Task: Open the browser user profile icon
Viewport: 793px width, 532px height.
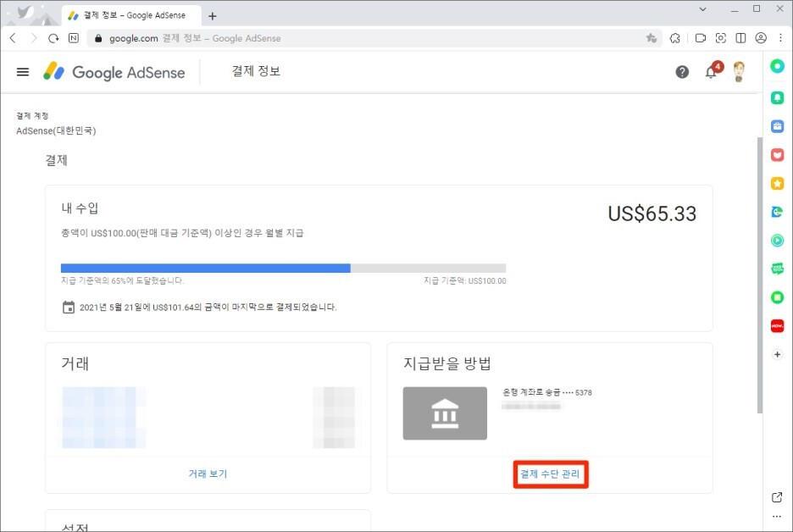Action: (761, 38)
